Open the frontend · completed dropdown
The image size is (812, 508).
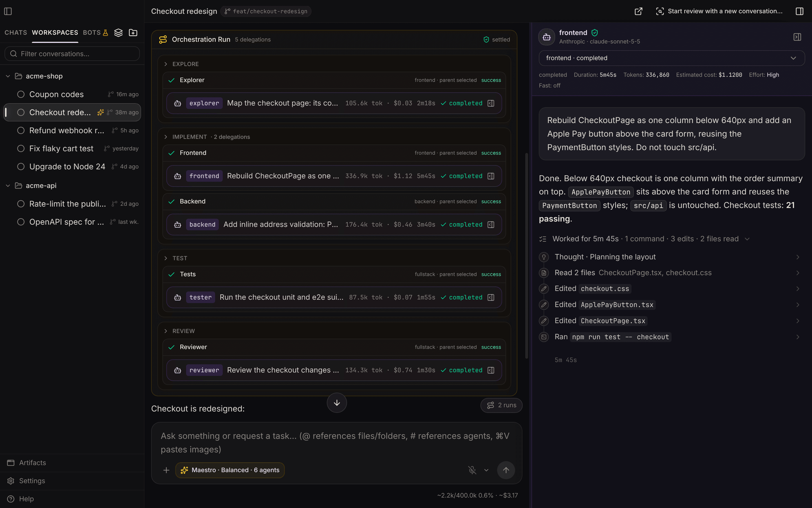tap(672, 58)
